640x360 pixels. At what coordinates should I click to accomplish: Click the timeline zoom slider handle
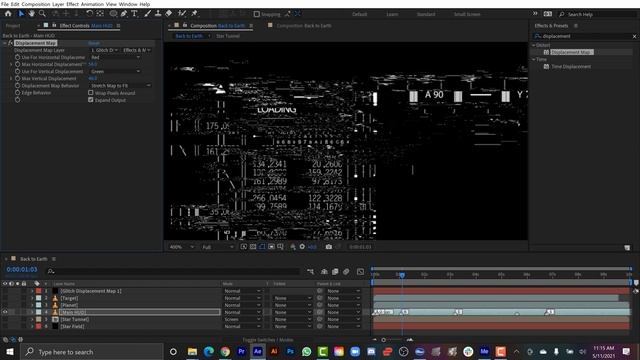tap(383, 340)
